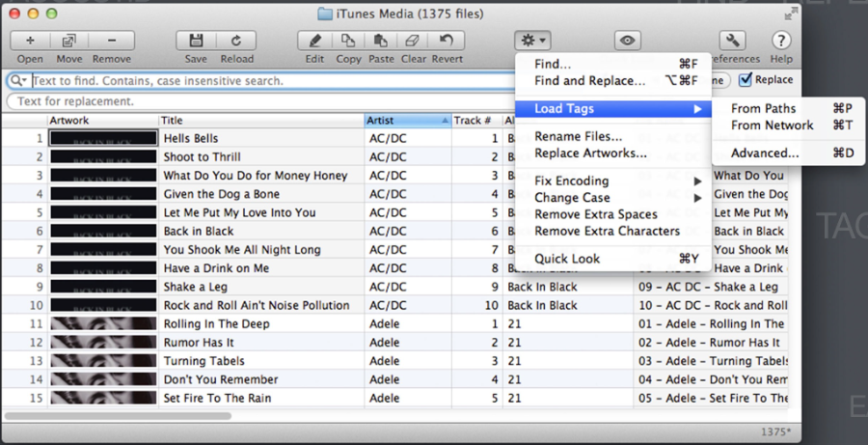Image resolution: width=868 pixels, height=445 pixels.
Task: Click the Save floppy disk icon
Action: (196, 41)
